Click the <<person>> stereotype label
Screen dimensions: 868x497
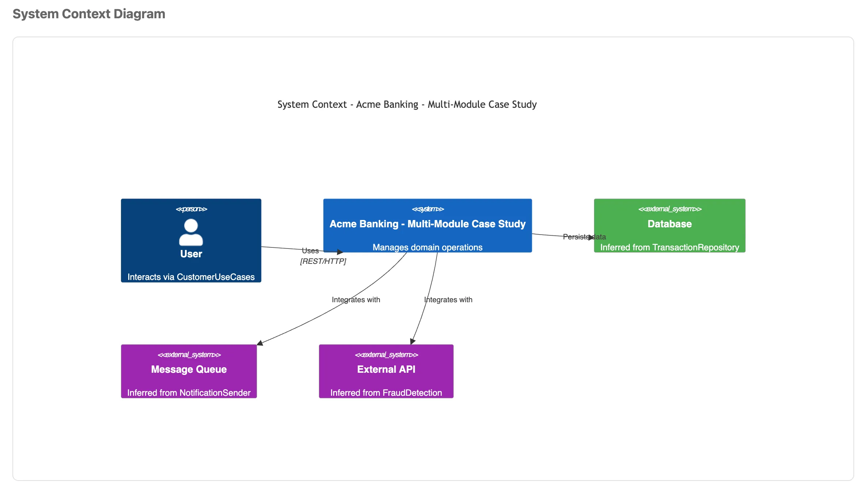tap(191, 209)
